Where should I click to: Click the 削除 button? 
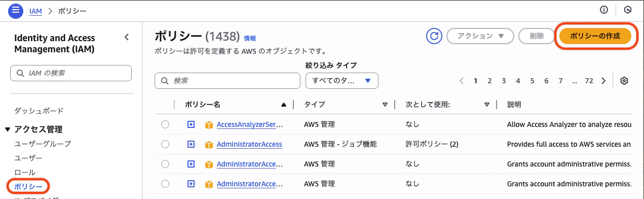(x=537, y=36)
